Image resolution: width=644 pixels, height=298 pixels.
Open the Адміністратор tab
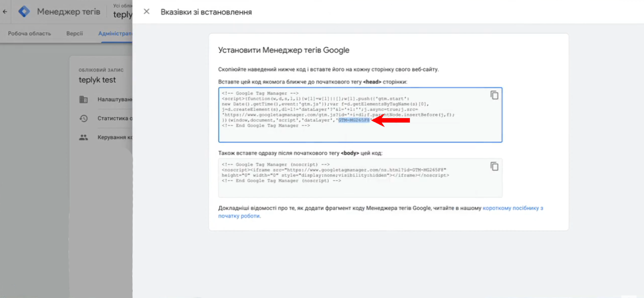click(115, 34)
